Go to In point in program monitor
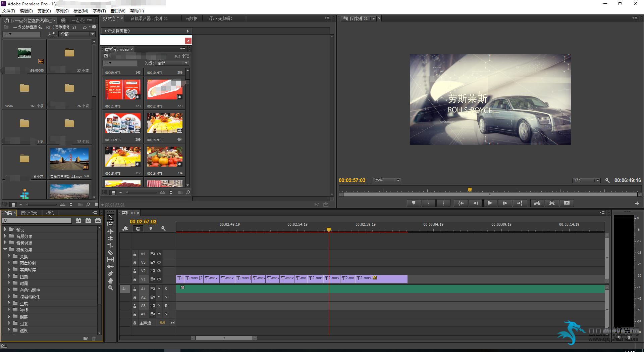This screenshot has height=352, width=644. (461, 203)
